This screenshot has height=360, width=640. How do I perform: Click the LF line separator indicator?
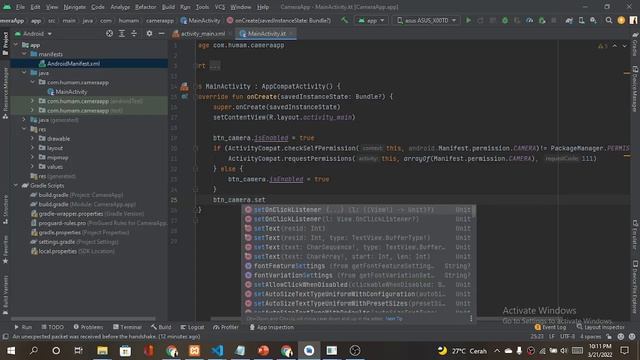(552, 337)
